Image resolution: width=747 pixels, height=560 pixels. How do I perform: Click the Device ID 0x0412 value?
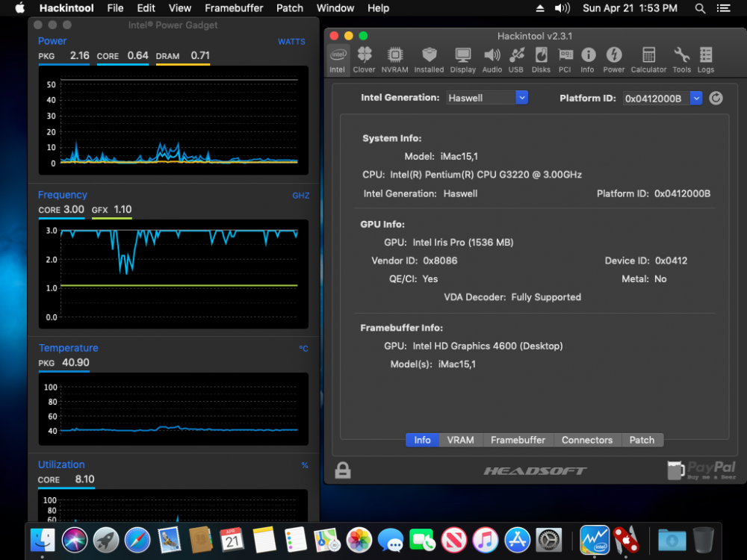(671, 261)
